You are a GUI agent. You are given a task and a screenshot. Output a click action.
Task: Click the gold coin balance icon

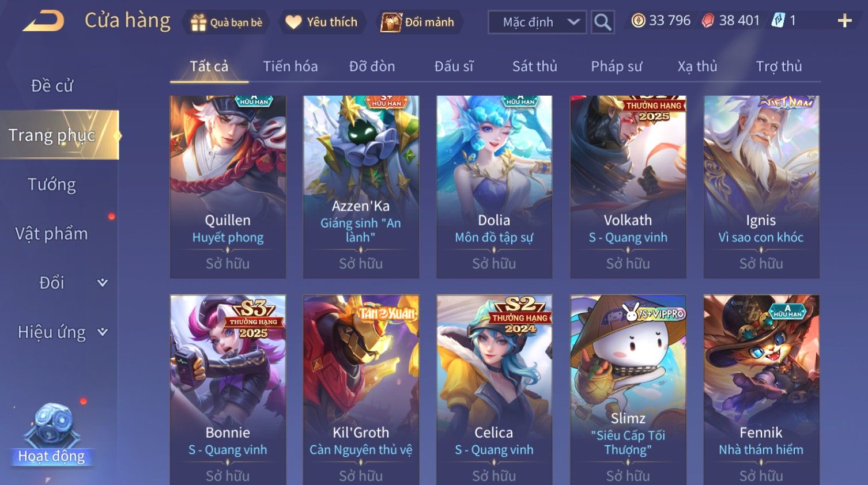[x=638, y=21]
